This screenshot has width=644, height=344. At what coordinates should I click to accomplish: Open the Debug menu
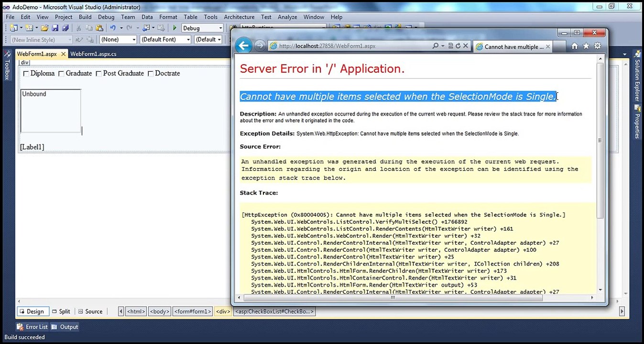pos(106,17)
